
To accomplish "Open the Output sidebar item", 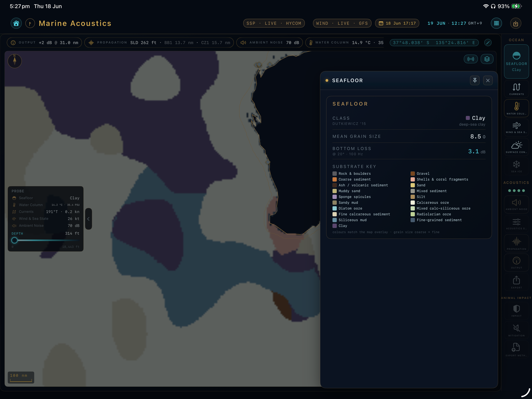I will (516, 263).
